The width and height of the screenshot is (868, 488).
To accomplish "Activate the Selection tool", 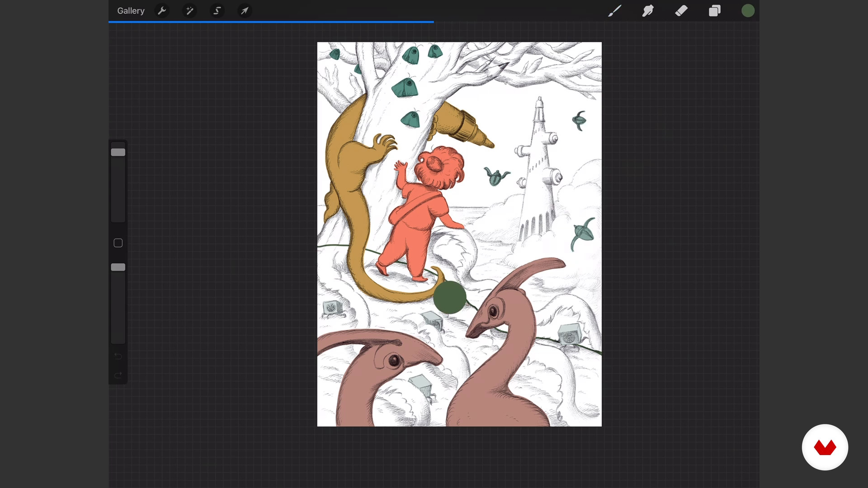I will pyautogui.click(x=217, y=11).
